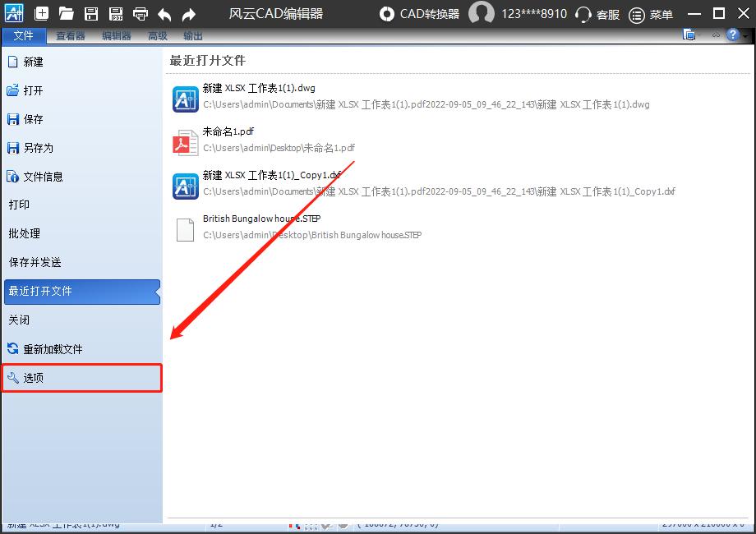The width and height of the screenshot is (756, 534).
Task: Select 保存并发送 in the file menu
Action: point(82,262)
